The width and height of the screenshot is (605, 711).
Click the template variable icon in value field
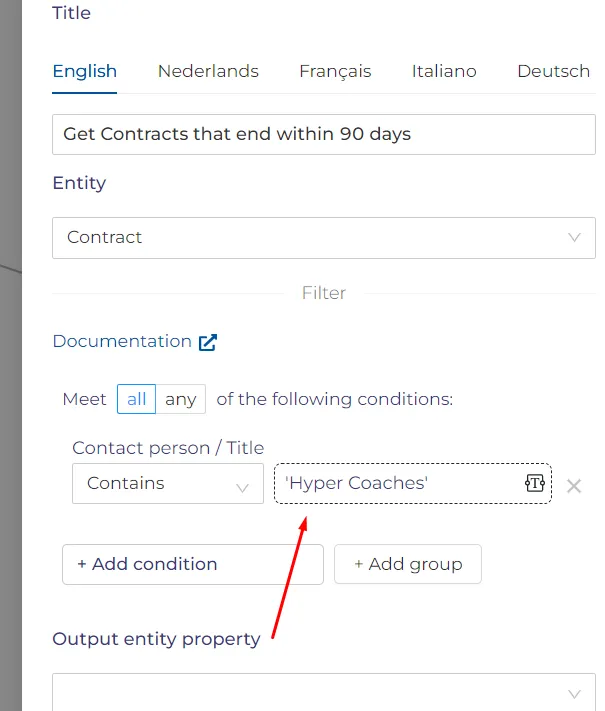coord(535,483)
